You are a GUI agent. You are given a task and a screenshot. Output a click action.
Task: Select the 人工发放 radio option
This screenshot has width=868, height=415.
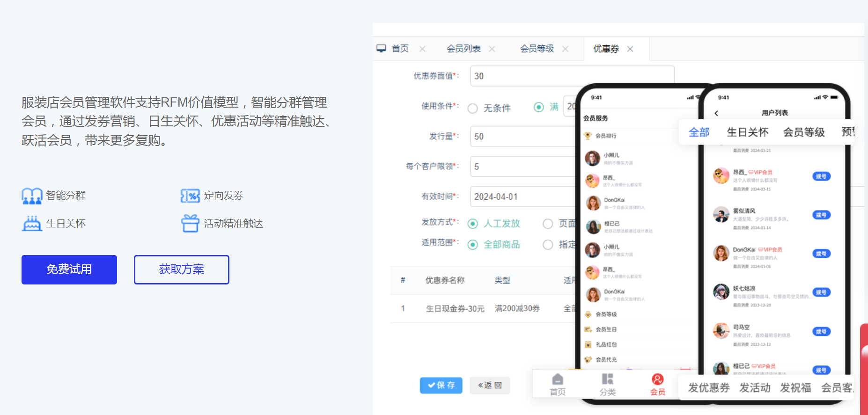pos(473,224)
